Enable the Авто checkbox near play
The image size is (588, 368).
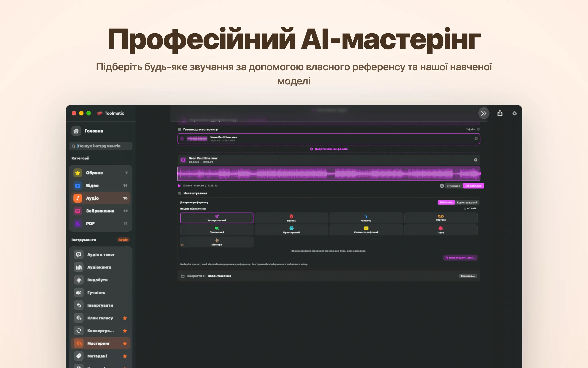click(184, 186)
